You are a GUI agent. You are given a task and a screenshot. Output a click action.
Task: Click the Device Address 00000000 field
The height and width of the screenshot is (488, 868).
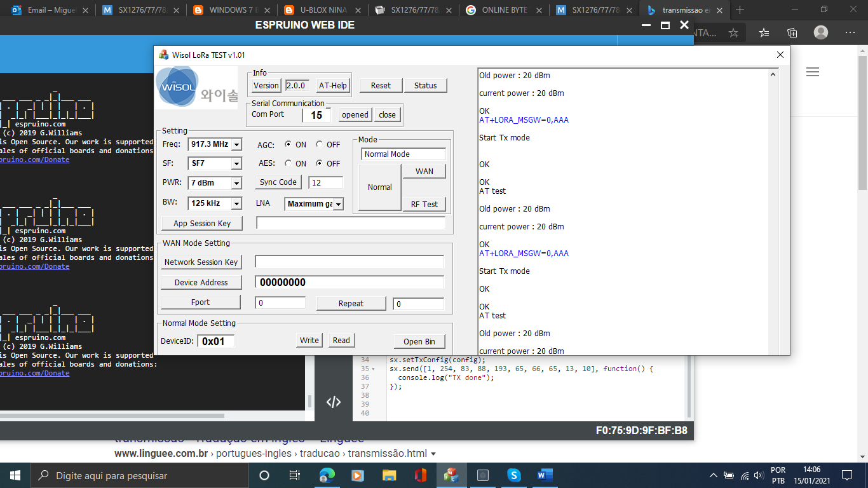[x=349, y=282]
